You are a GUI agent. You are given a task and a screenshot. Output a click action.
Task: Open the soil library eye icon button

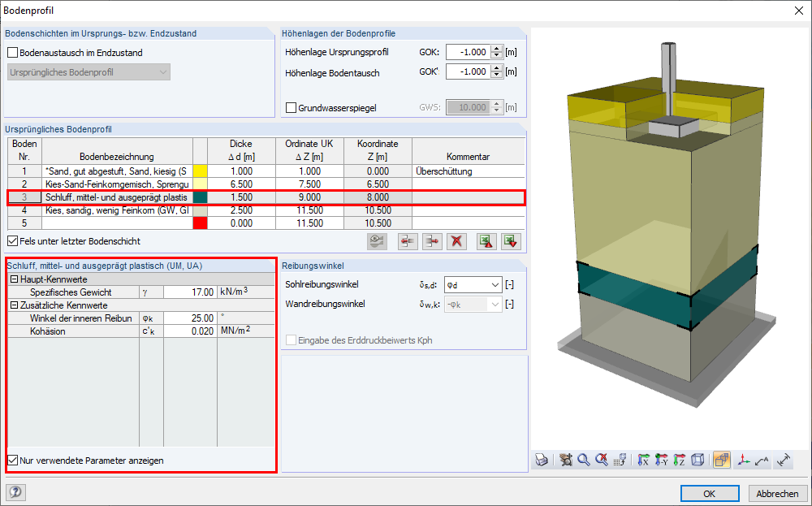pyautogui.click(x=377, y=241)
